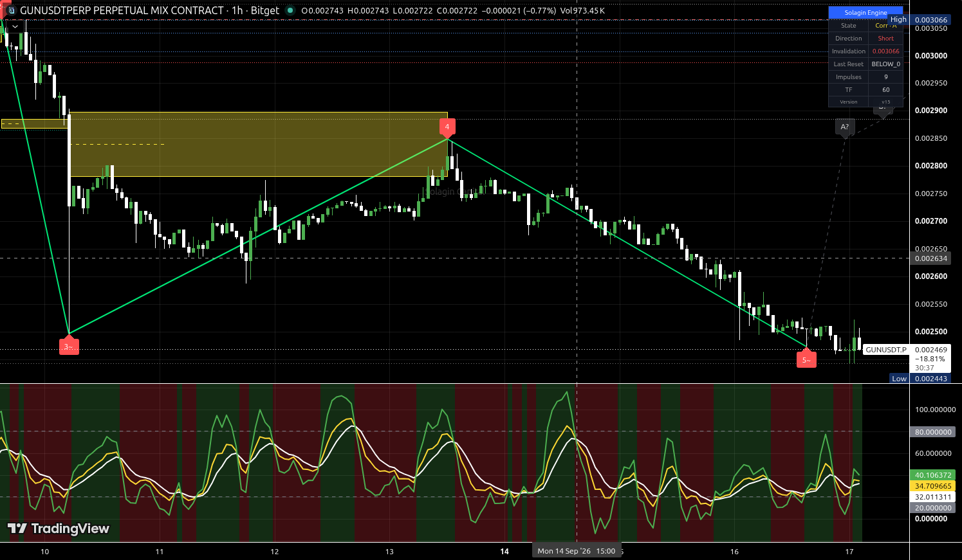This screenshot has height=560, width=962.
Task: Click the 0.003000 price axis label
Action: 930,56
